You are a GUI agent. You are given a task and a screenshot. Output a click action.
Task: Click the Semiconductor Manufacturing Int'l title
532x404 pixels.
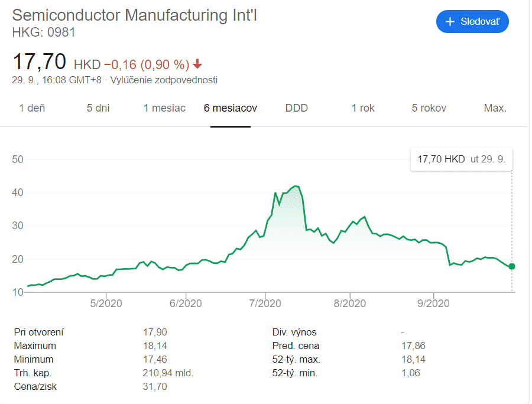pos(135,15)
